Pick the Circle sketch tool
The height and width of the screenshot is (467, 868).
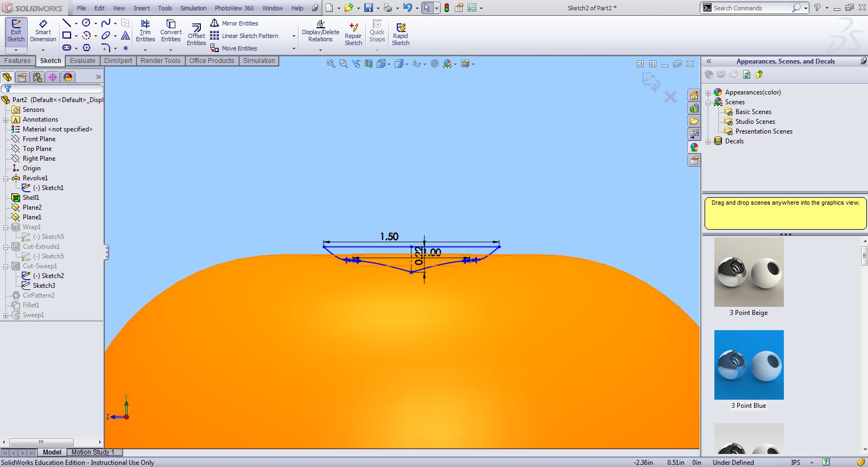(86, 23)
